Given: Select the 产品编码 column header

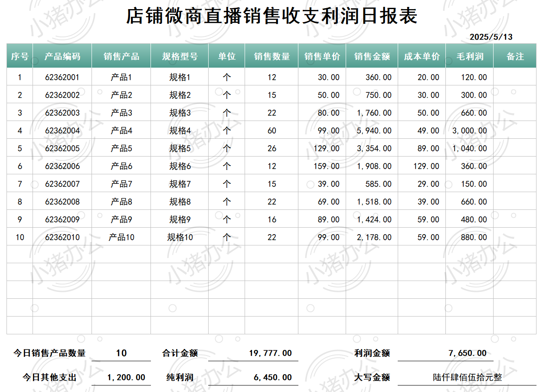Looking at the screenshot, I should (x=62, y=56).
